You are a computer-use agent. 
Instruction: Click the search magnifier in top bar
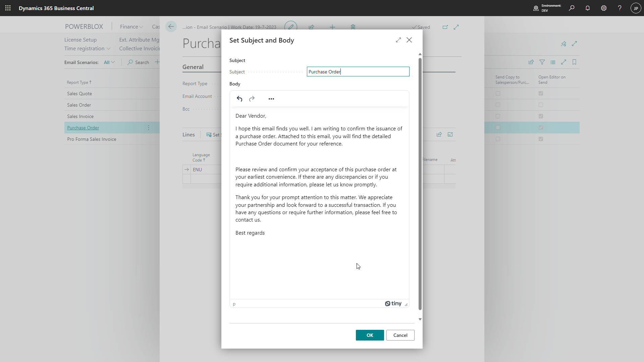tap(572, 8)
